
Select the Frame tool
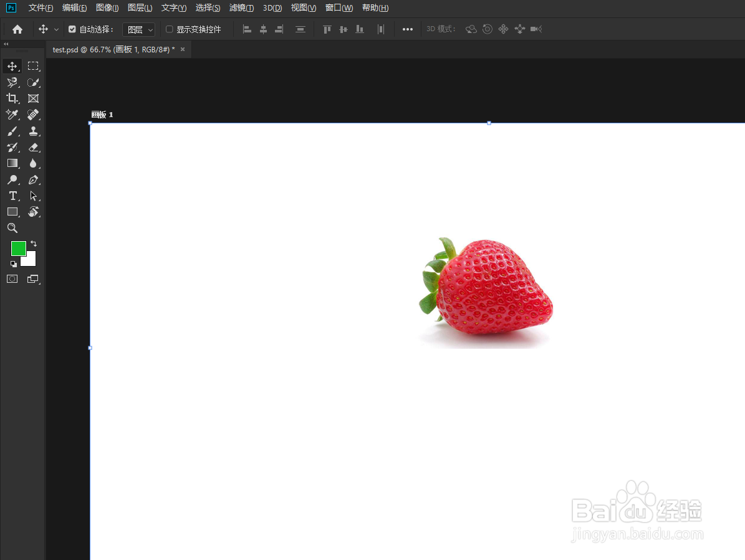pos(33,98)
